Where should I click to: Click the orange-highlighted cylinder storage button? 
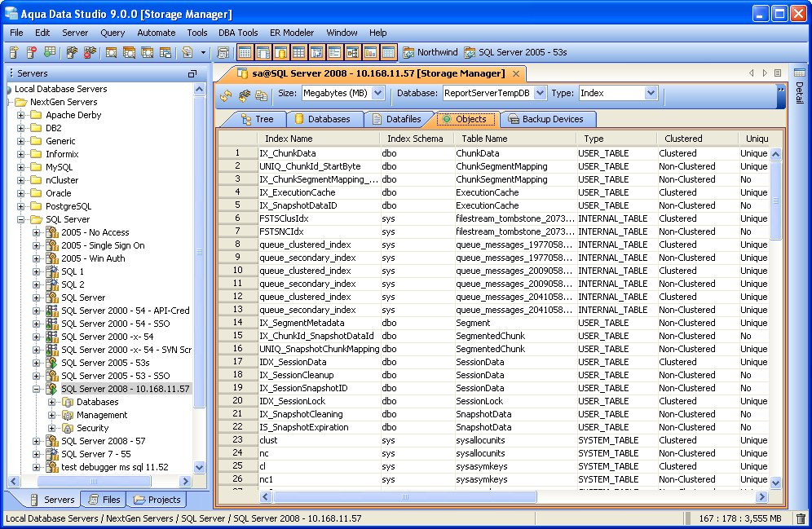point(281,52)
